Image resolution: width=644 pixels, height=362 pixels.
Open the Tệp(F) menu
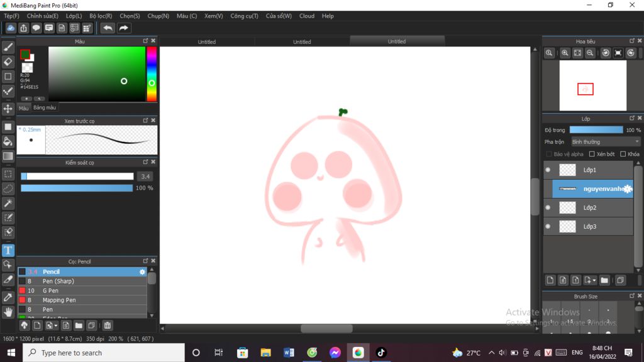pos(11,16)
